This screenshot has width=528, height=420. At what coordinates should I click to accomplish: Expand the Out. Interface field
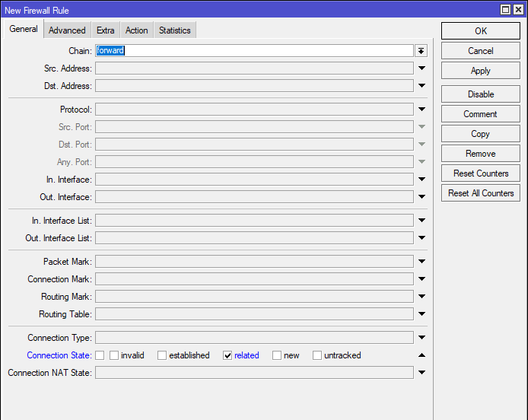click(421, 197)
